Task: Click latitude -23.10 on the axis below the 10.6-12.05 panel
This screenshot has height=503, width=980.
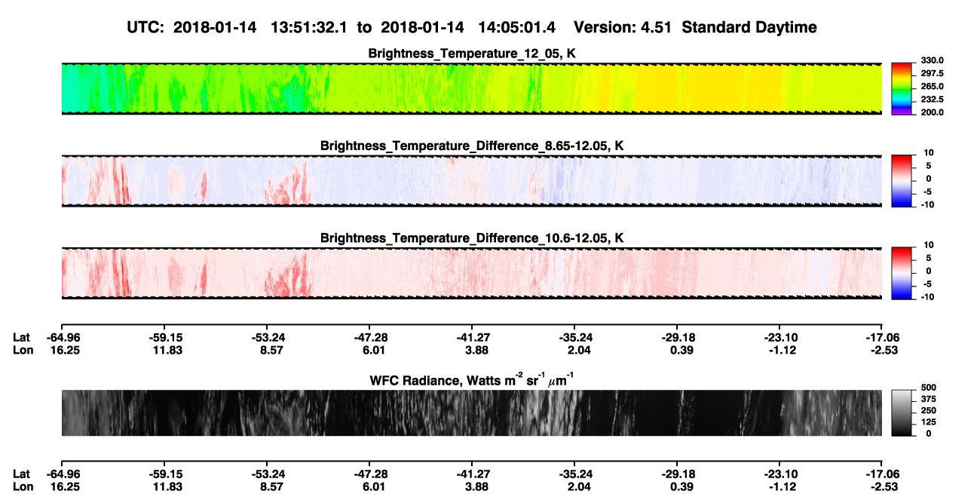Action: click(779, 337)
